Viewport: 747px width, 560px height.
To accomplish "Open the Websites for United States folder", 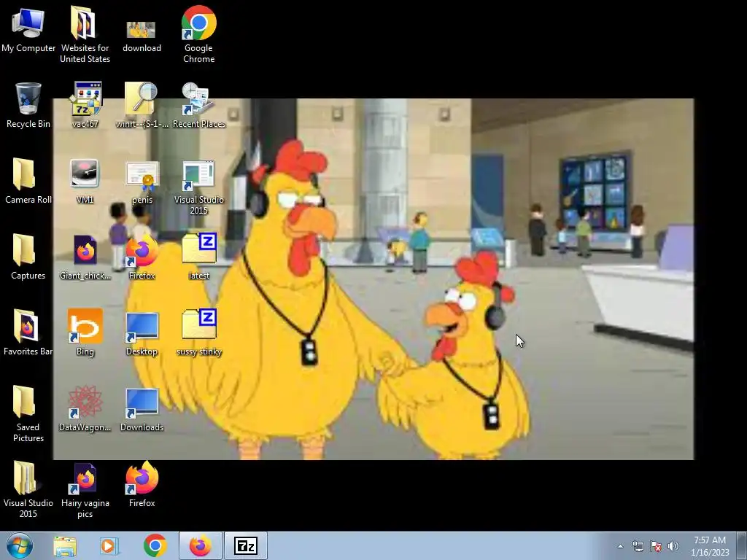I will point(85,34).
